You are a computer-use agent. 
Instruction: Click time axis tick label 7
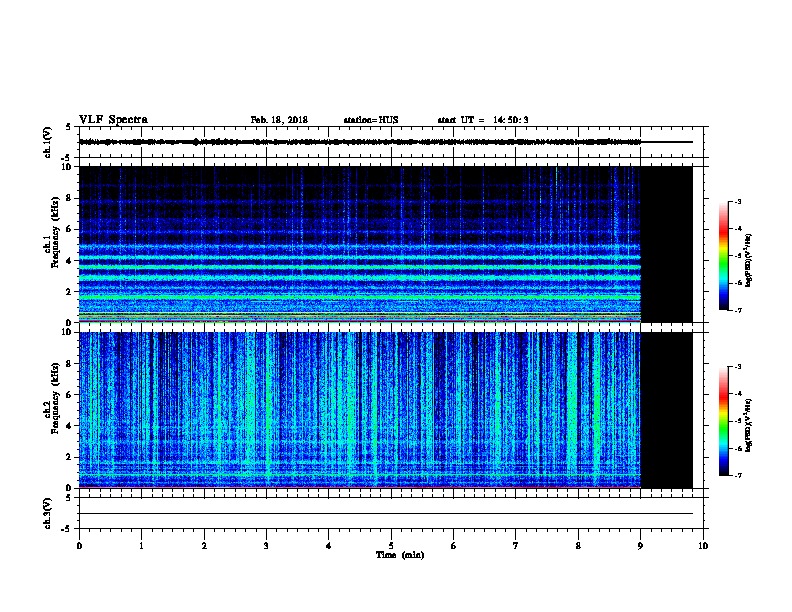516,545
